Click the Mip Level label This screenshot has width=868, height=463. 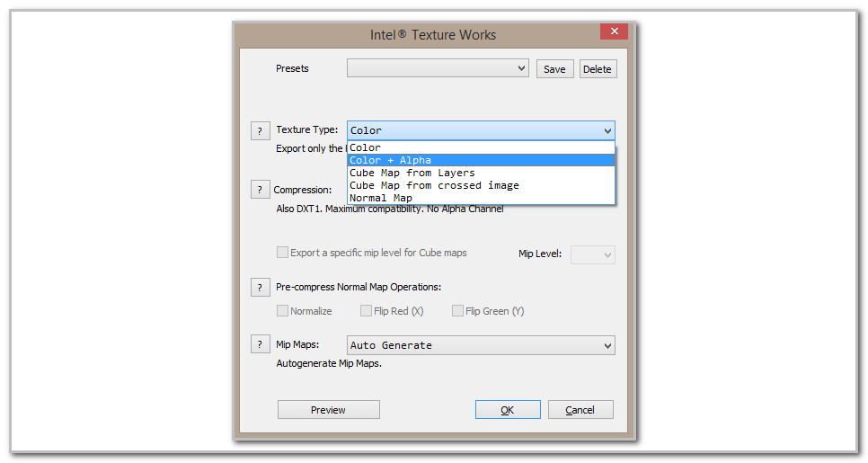click(x=540, y=254)
